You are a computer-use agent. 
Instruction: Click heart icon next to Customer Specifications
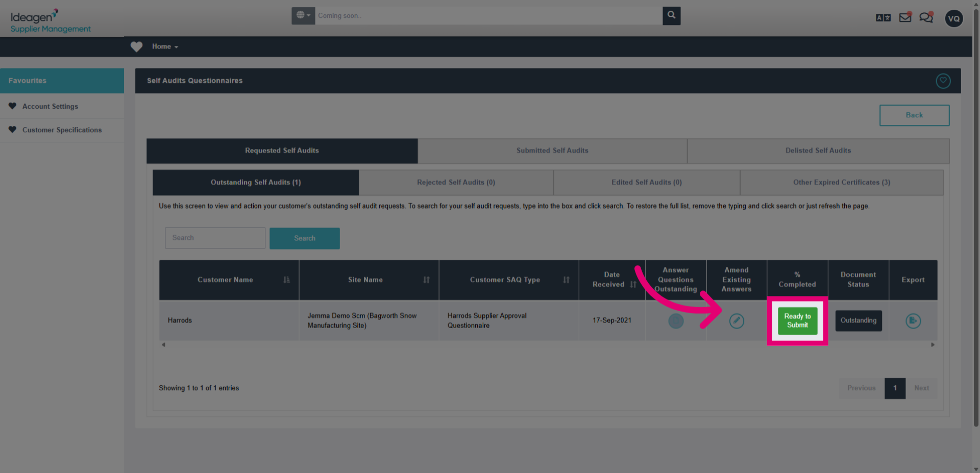12,130
